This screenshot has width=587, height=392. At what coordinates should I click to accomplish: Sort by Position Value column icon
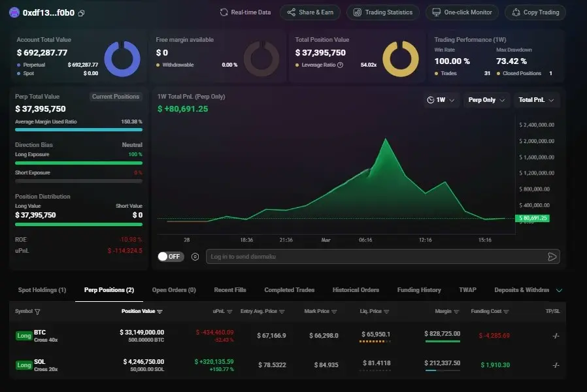point(160,312)
